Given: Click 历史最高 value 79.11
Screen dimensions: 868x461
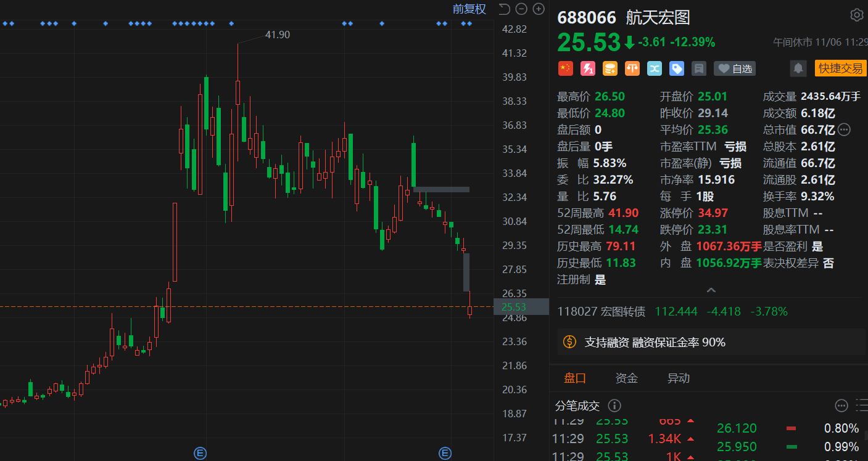Looking at the screenshot, I should (622, 246).
